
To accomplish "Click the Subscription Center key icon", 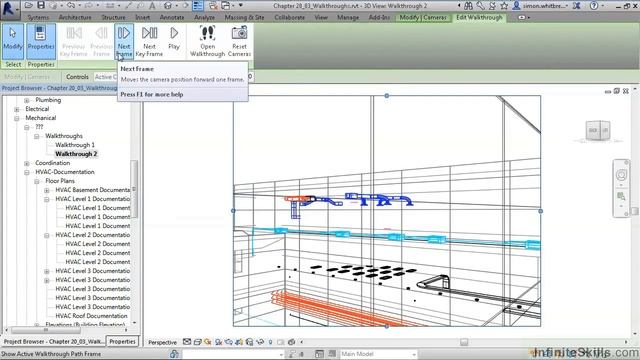I will point(480,6).
